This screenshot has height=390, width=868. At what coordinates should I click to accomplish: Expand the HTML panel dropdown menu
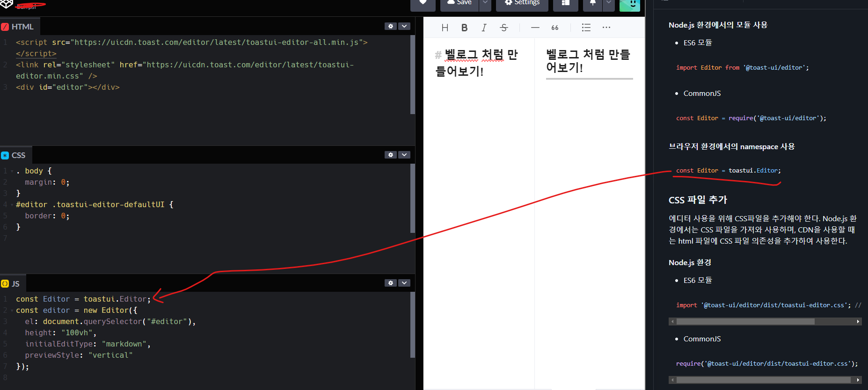click(405, 26)
